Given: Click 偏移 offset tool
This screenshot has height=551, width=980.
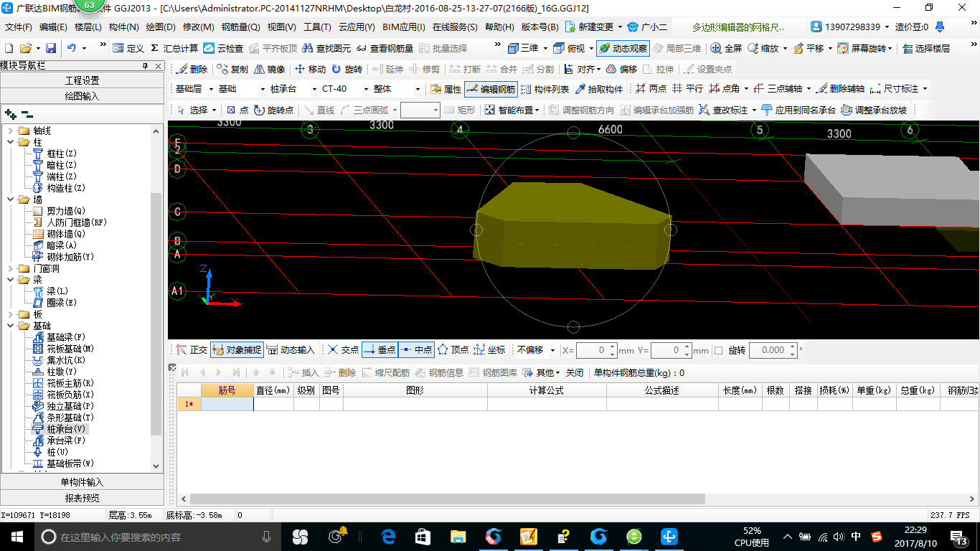Looking at the screenshot, I should (621, 70).
